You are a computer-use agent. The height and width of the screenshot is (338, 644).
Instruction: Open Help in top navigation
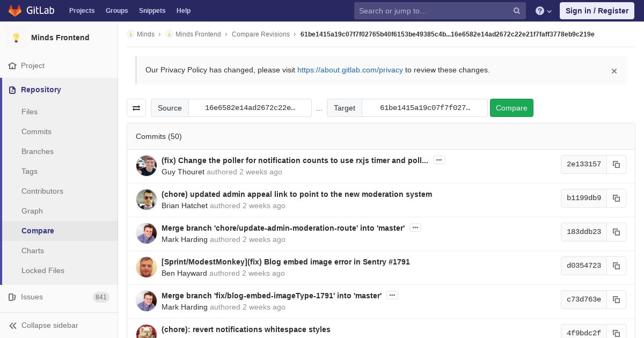tap(184, 11)
